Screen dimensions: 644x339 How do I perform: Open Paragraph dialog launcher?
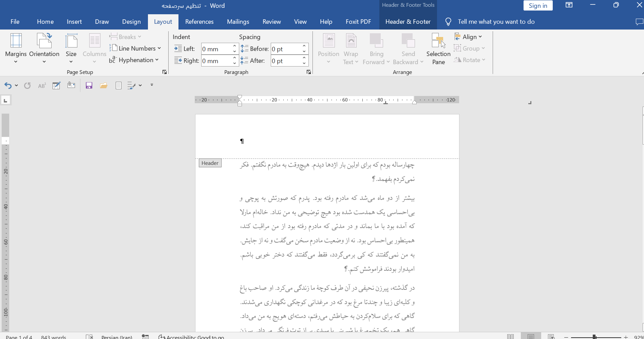(x=309, y=72)
